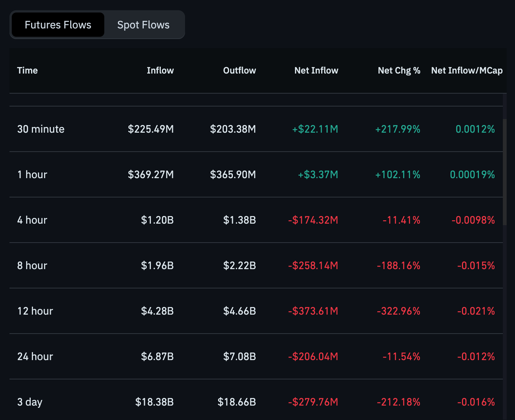Switch to the Spot Flows tab
The image size is (515, 420).
point(143,25)
